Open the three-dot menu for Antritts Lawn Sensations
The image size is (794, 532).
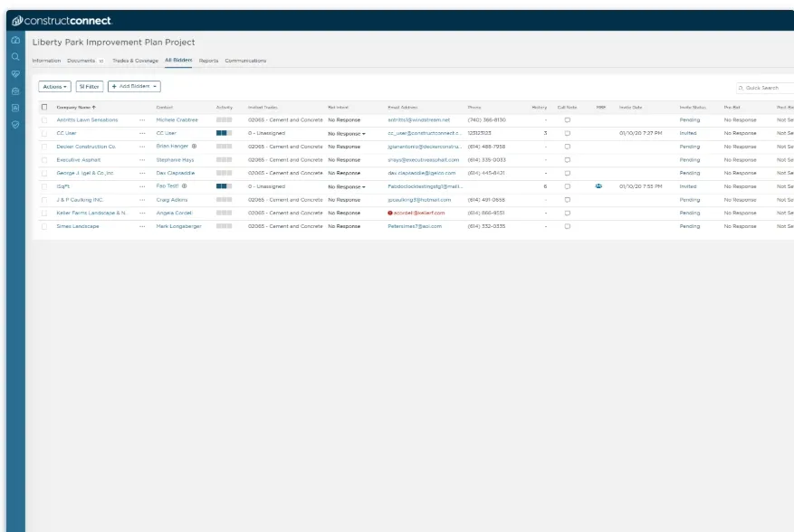click(142, 120)
